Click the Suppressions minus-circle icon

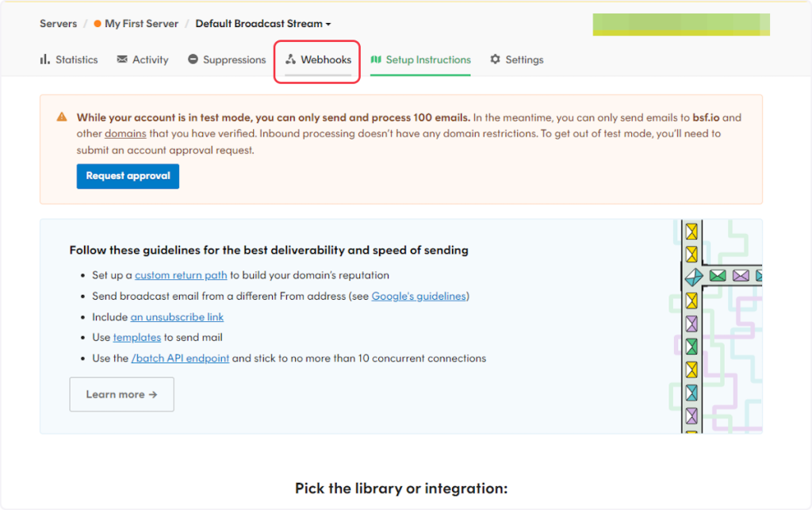(x=193, y=59)
